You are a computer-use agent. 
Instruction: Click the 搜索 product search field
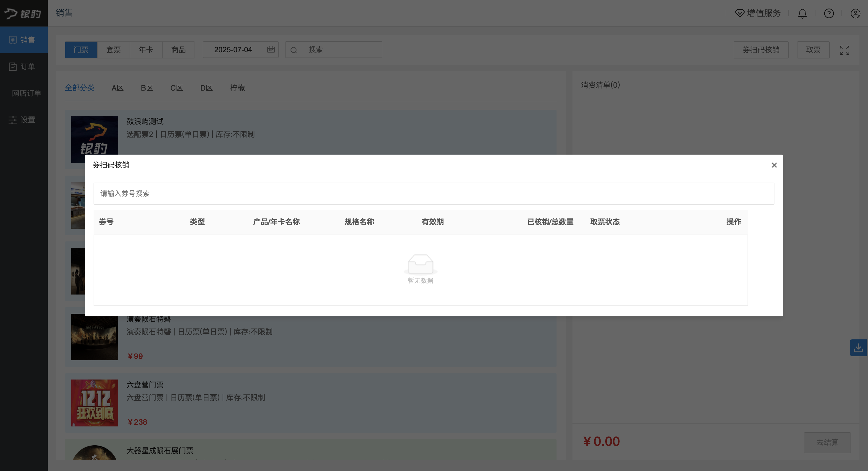coord(334,50)
